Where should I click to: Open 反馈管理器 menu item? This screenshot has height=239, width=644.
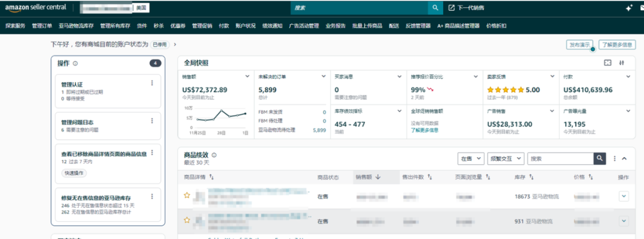point(418,26)
